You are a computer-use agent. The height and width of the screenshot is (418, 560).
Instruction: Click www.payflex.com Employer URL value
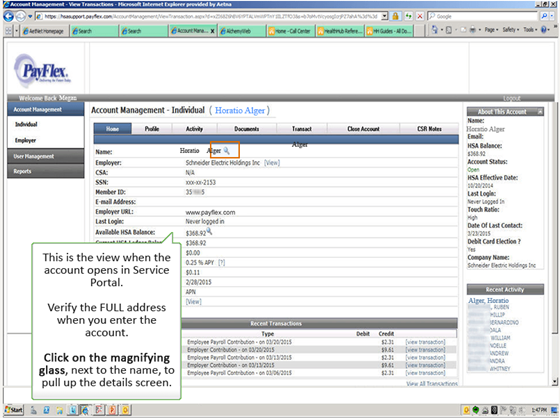click(x=210, y=212)
